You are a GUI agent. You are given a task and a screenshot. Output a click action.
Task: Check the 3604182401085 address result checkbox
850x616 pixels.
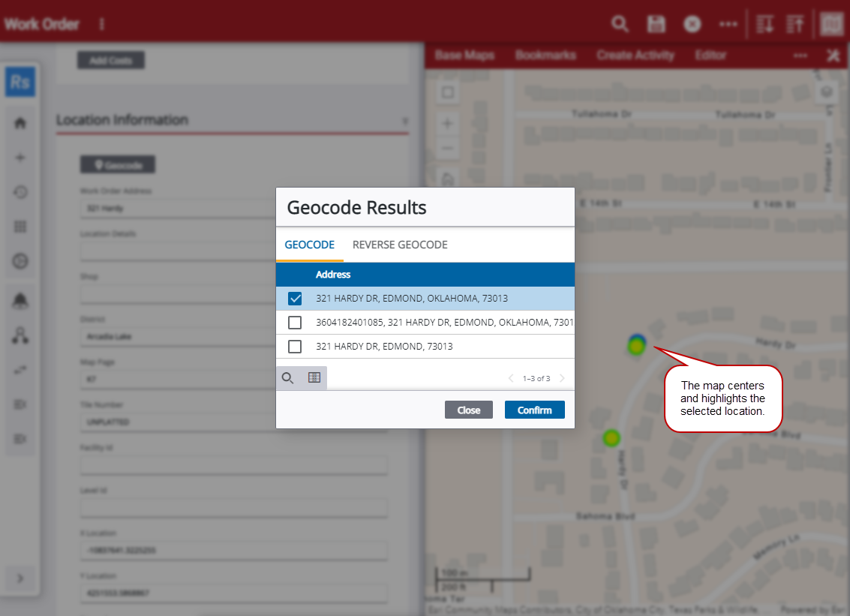coord(295,323)
